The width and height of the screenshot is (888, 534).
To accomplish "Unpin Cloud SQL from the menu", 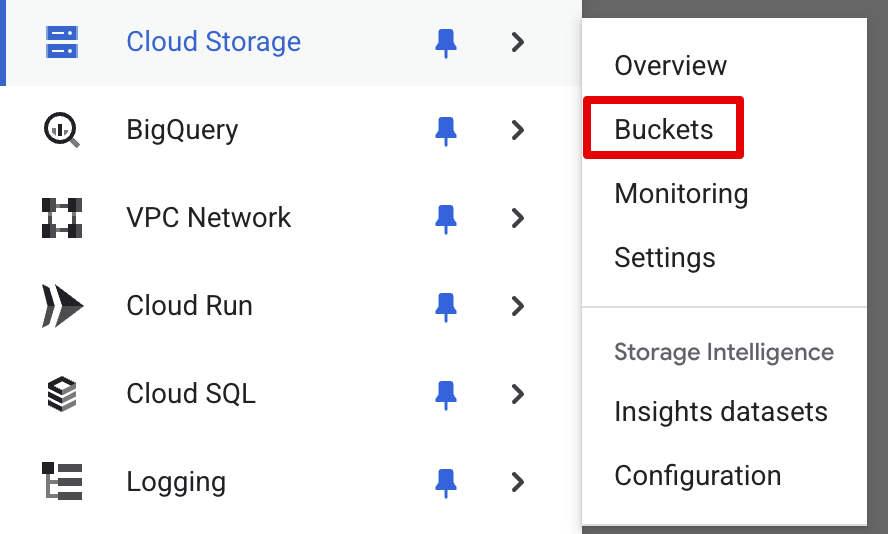I will (446, 394).
